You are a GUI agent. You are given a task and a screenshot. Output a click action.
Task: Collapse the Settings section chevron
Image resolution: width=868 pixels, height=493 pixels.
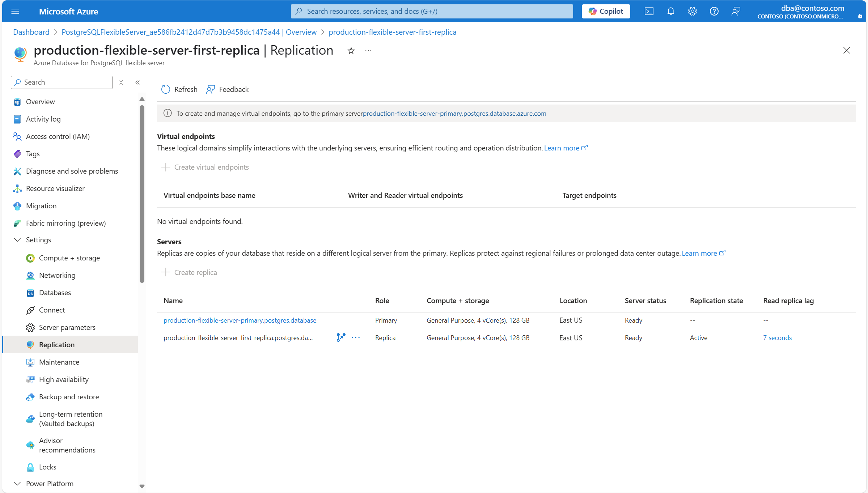coord(17,240)
